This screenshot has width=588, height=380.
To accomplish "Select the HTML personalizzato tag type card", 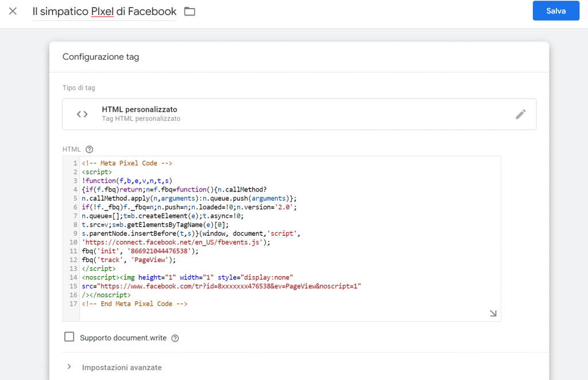I will pyautogui.click(x=299, y=114).
